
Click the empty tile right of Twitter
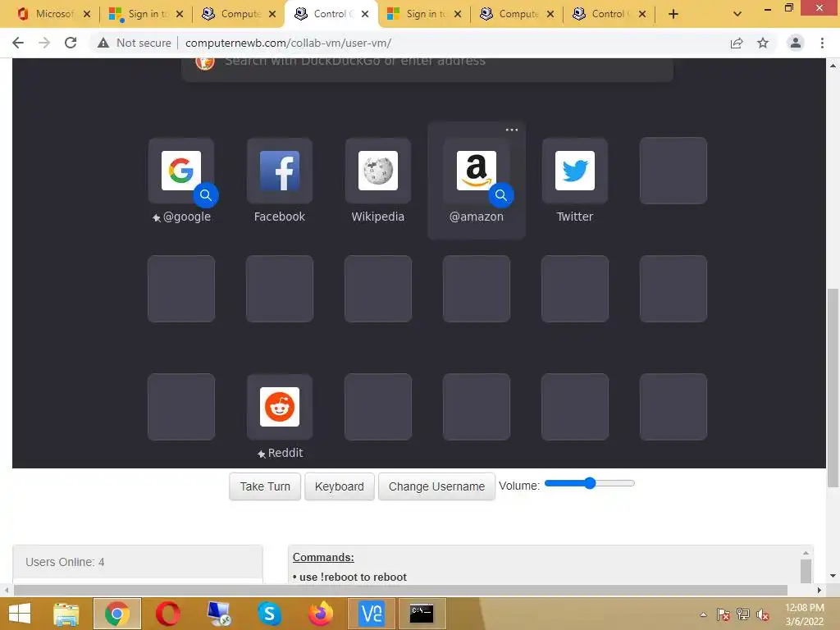(673, 171)
